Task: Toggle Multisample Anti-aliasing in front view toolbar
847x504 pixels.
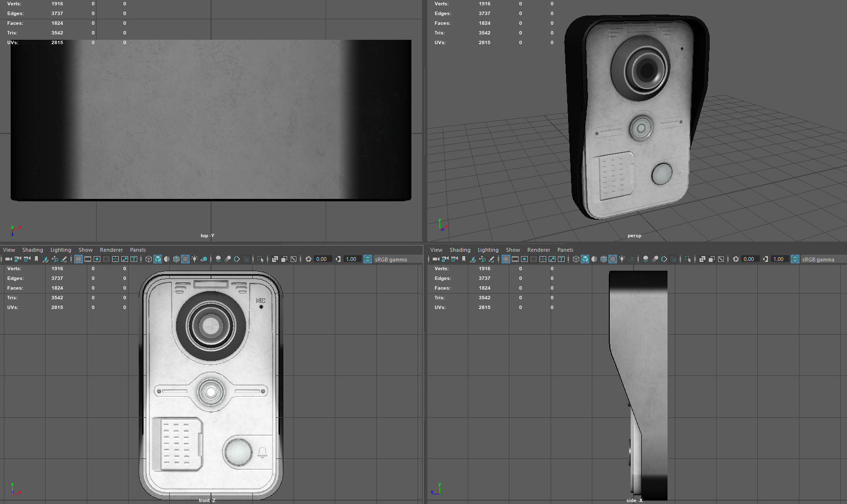Action: coord(237,259)
